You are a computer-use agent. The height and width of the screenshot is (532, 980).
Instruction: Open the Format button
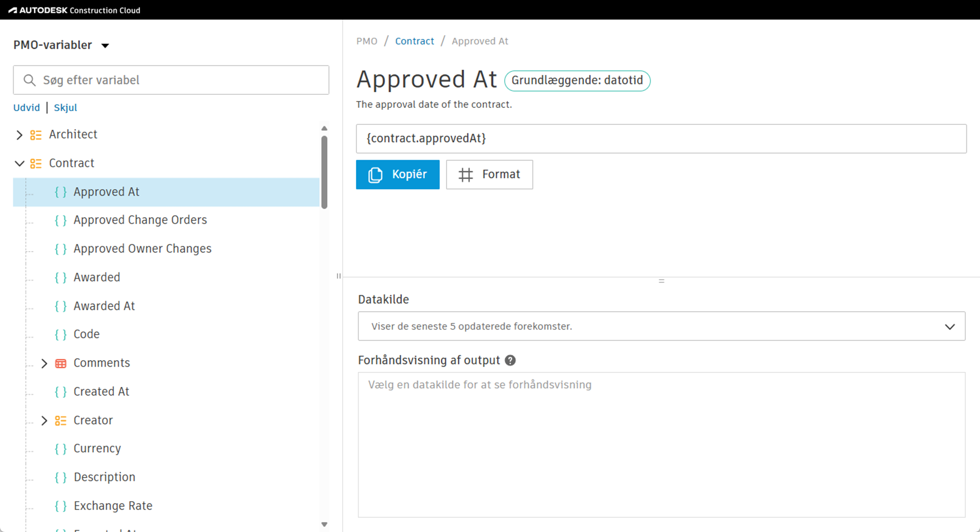(489, 175)
